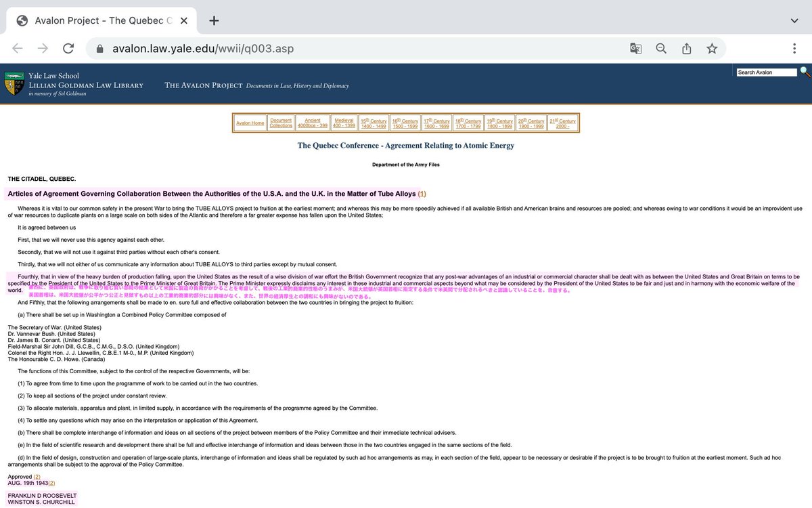Open Document Collections link
The height and width of the screenshot is (508, 812).
[x=281, y=123]
